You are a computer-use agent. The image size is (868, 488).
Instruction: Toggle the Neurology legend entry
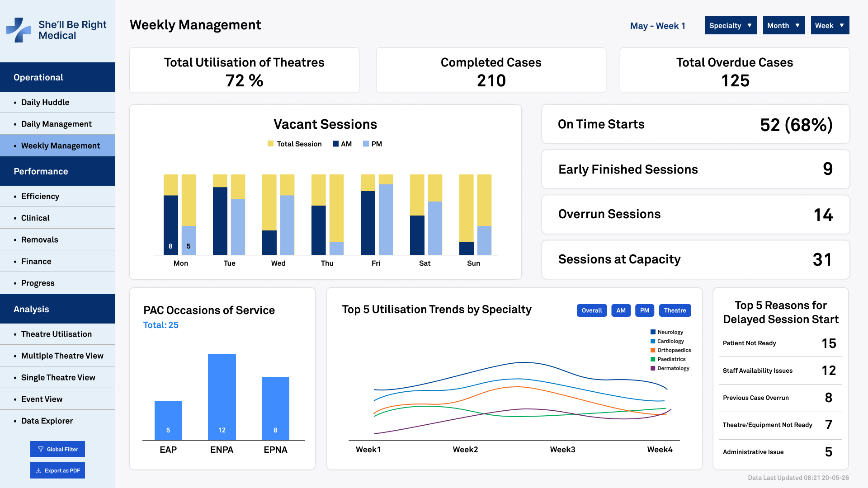click(x=667, y=332)
